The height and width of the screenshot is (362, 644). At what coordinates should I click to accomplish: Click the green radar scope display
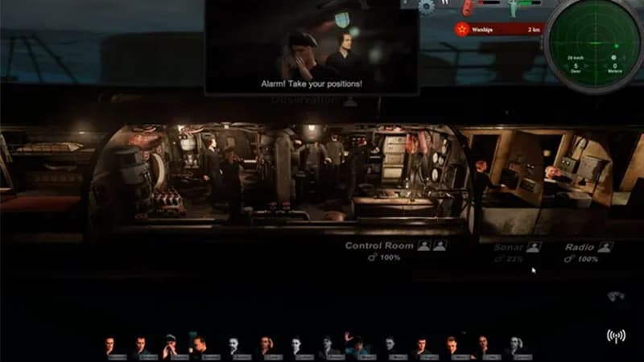pos(595,43)
